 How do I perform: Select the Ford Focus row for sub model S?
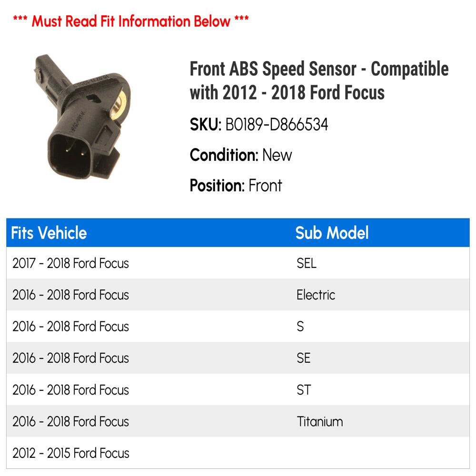point(71,327)
